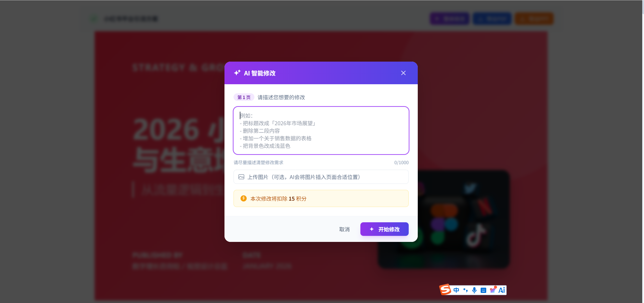Click the sparkle icon in dialog header
This screenshot has height=303, width=644.
pyautogui.click(x=237, y=73)
